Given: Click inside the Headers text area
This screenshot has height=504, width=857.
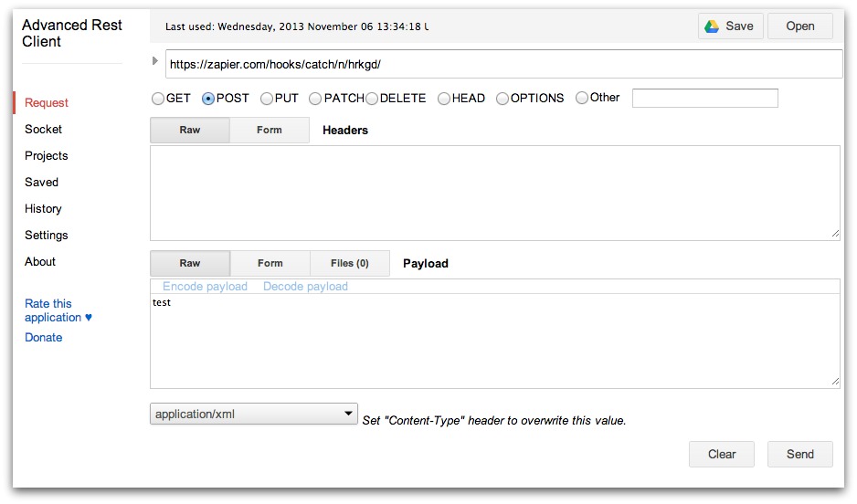Looking at the screenshot, I should (x=495, y=193).
